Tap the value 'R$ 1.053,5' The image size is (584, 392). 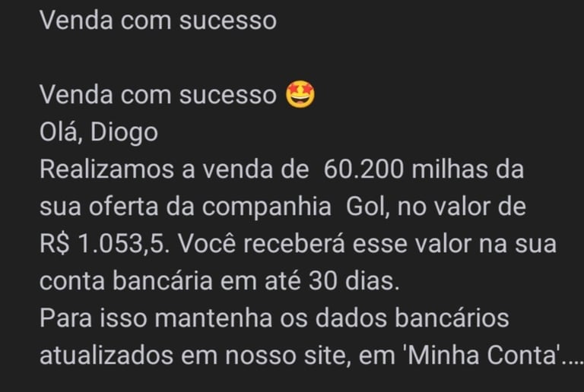(x=104, y=245)
